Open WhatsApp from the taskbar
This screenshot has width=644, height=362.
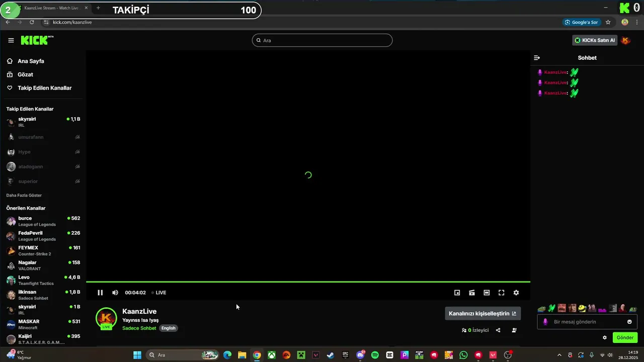pos(463,355)
